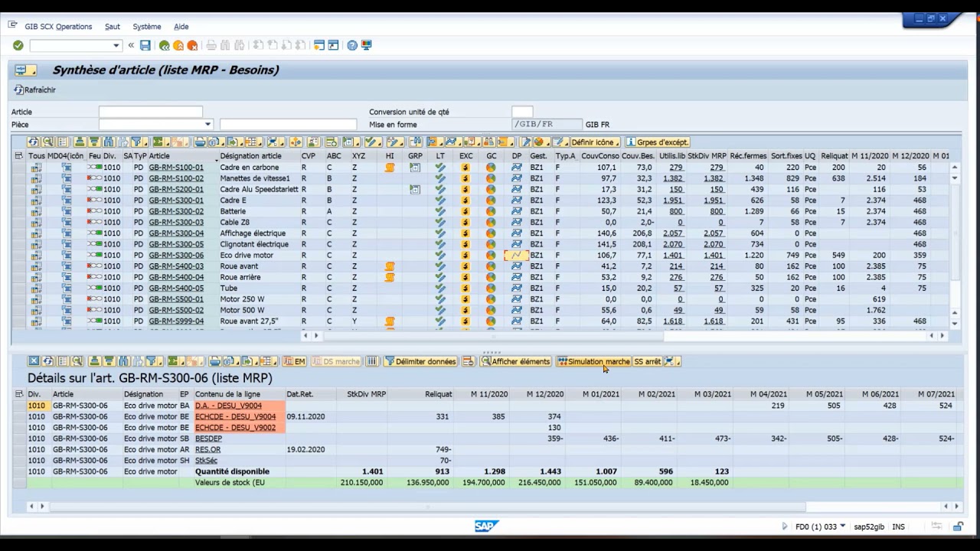The height and width of the screenshot is (551, 980).
Task: Click the Customize local layout monitor icon
Action: pos(367,46)
